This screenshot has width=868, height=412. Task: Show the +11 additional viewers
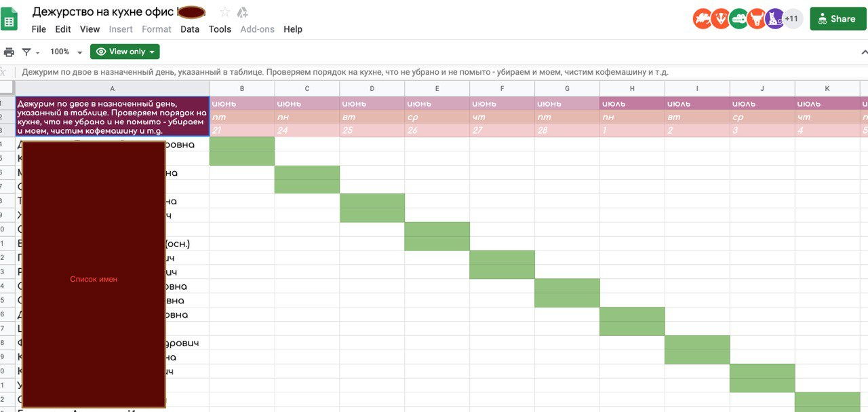pos(793,19)
